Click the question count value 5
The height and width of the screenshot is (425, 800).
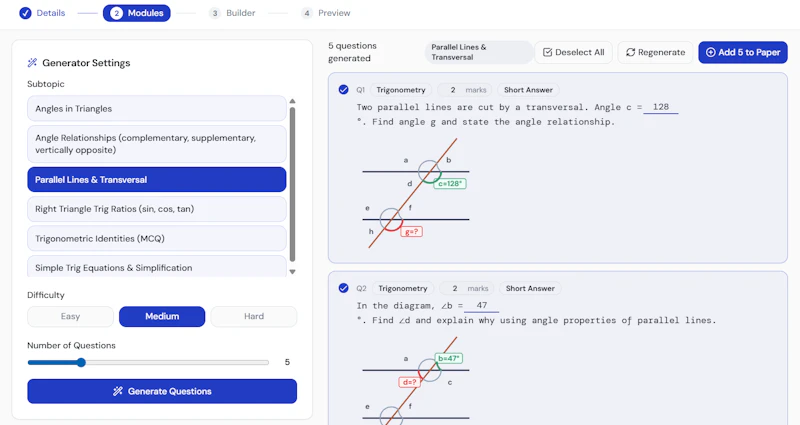click(287, 362)
